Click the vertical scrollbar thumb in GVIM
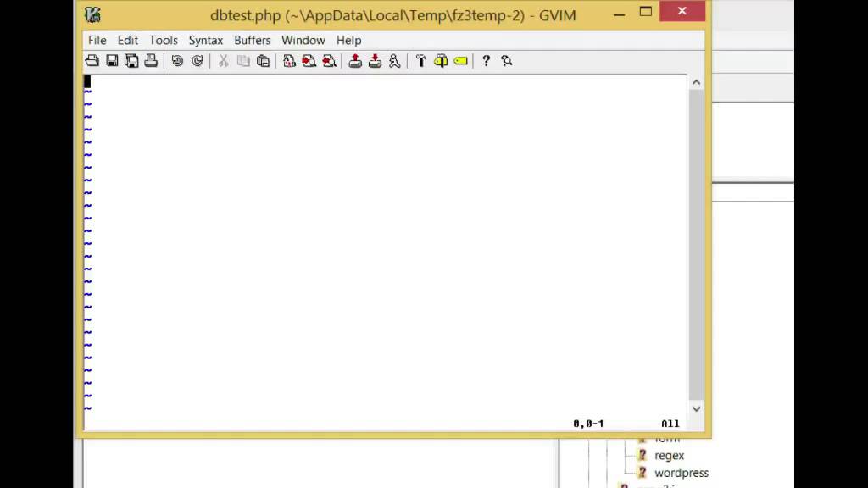Image resolution: width=868 pixels, height=488 pixels. 696,244
